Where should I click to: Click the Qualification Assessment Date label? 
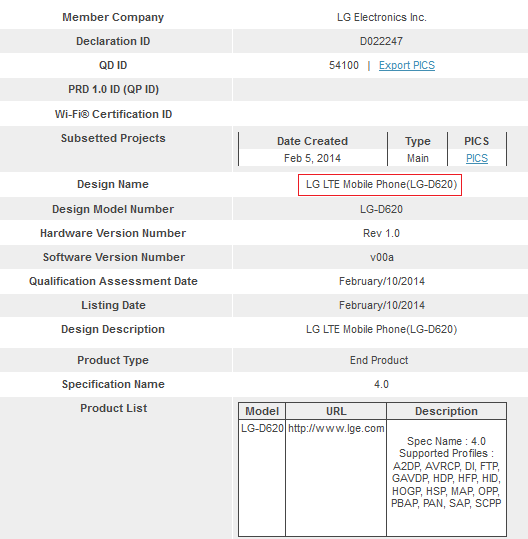point(113,281)
